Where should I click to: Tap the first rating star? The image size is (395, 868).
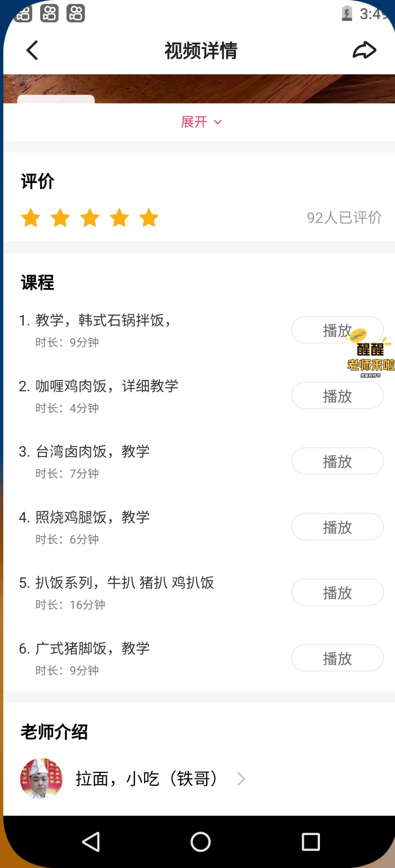31,218
